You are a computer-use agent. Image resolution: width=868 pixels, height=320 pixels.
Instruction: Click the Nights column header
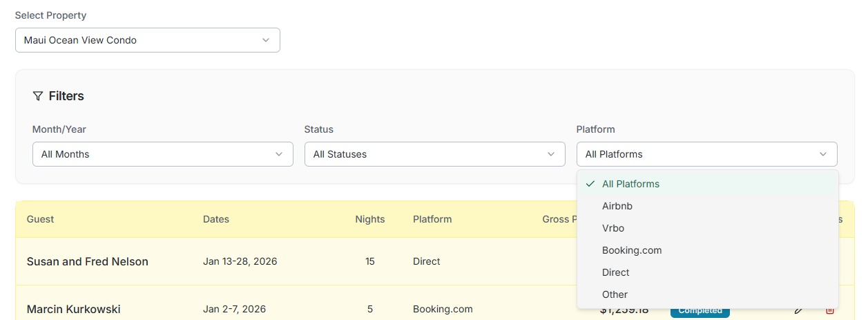[369, 219]
